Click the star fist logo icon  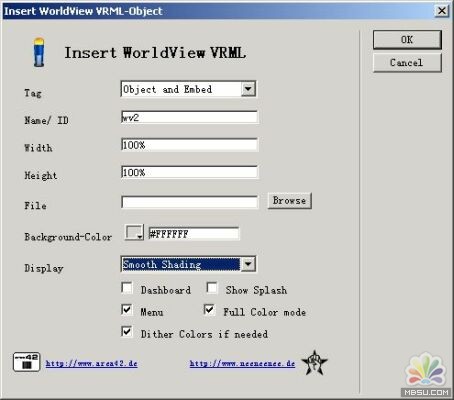pos(314,362)
